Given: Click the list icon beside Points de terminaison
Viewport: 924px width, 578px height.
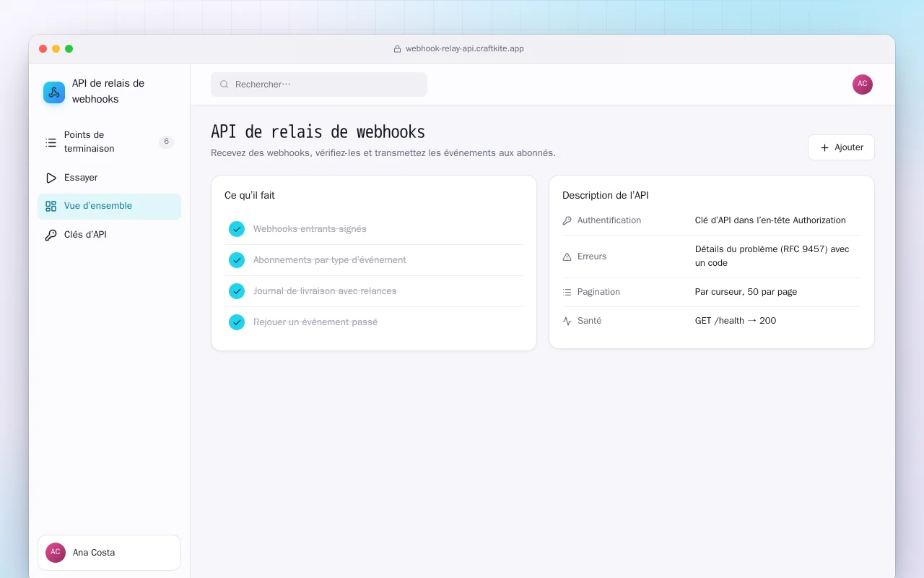Looking at the screenshot, I should pyautogui.click(x=51, y=142).
